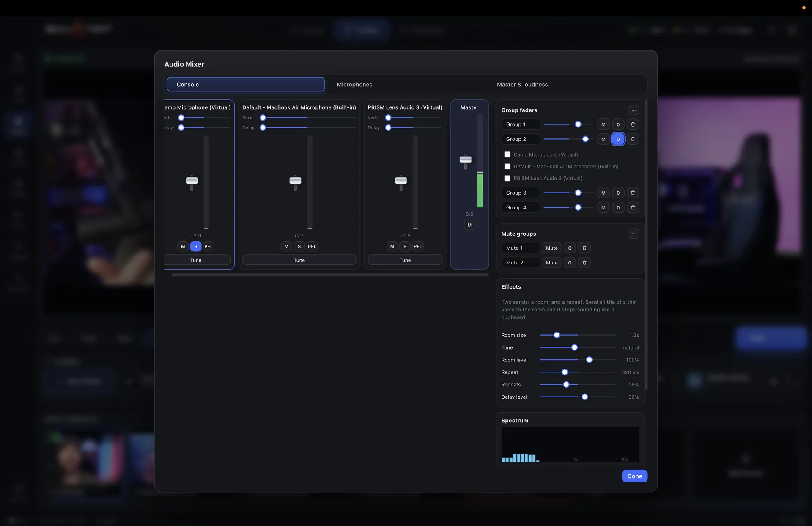The width and height of the screenshot is (812, 526).
Task: Add a new group fader
Action: tap(634, 110)
